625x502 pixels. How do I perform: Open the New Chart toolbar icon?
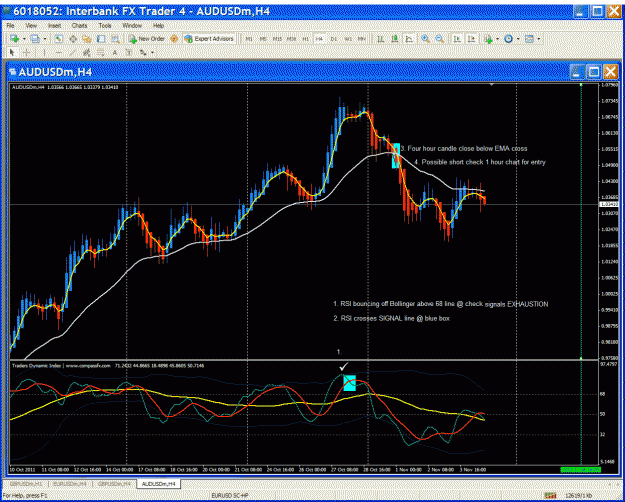[15, 39]
